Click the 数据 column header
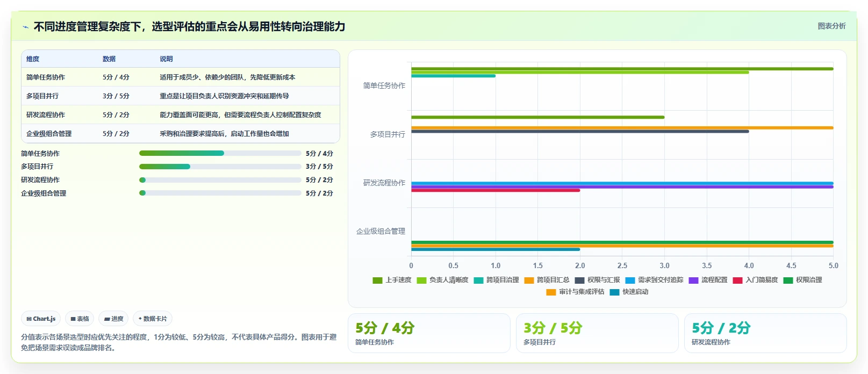868x374 pixels. pyautogui.click(x=109, y=59)
